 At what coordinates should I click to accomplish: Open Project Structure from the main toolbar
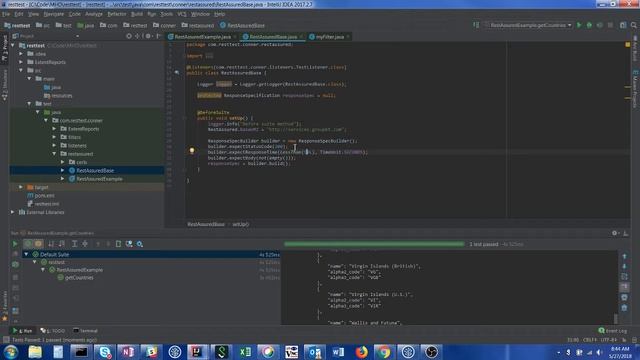pos(623,25)
